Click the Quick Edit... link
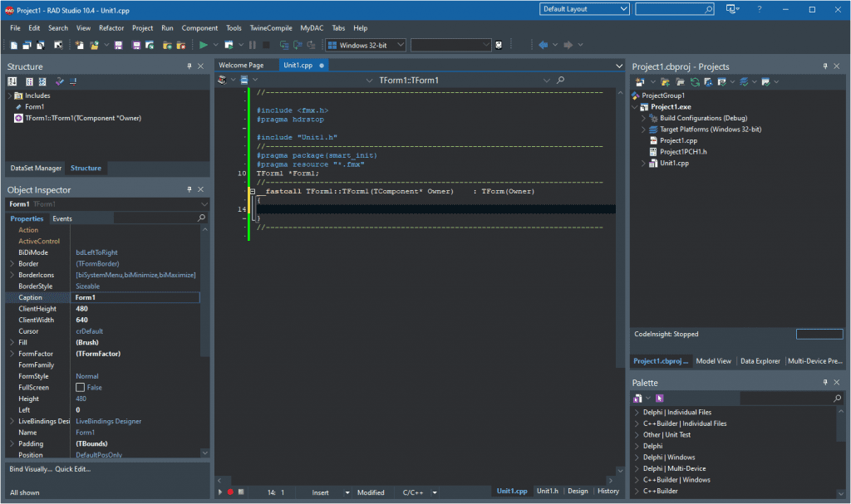The width and height of the screenshot is (851, 504). tap(73, 469)
